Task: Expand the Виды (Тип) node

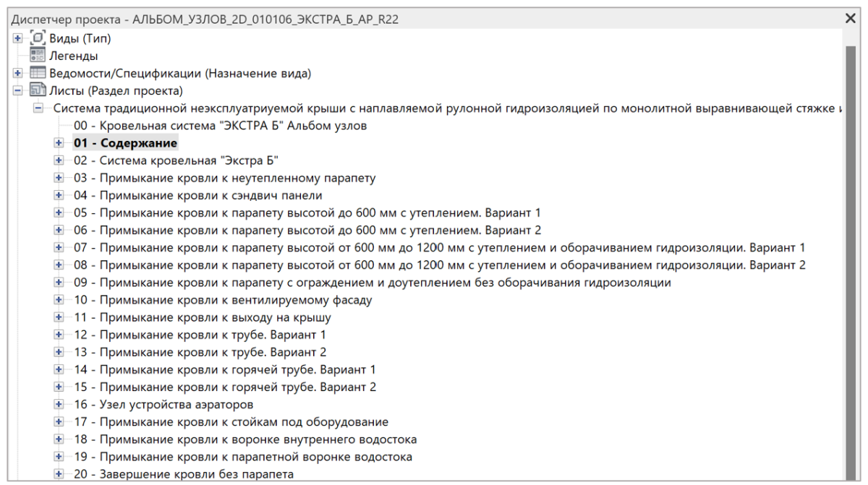Action: click(18, 38)
